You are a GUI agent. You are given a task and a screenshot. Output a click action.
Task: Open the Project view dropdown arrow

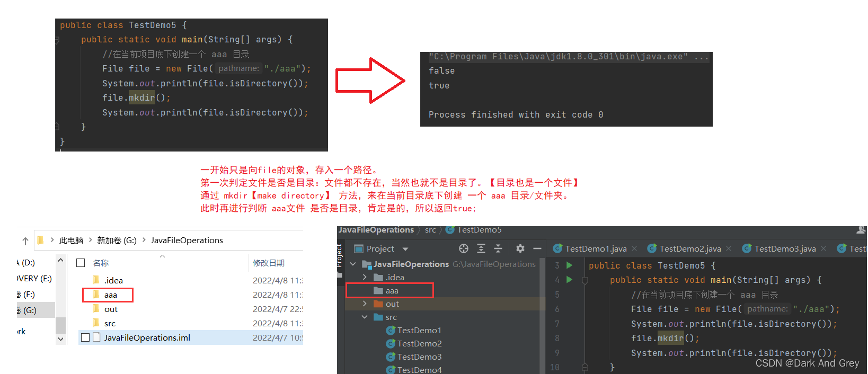tap(405, 249)
